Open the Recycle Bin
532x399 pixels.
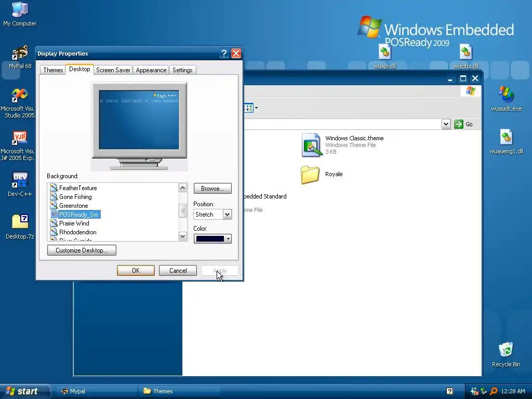click(x=506, y=354)
